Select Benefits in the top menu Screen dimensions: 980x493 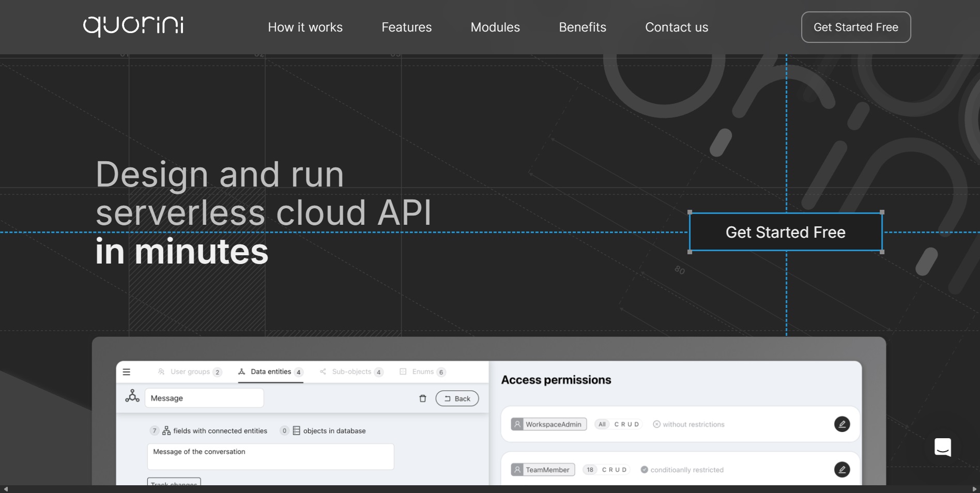(x=583, y=27)
